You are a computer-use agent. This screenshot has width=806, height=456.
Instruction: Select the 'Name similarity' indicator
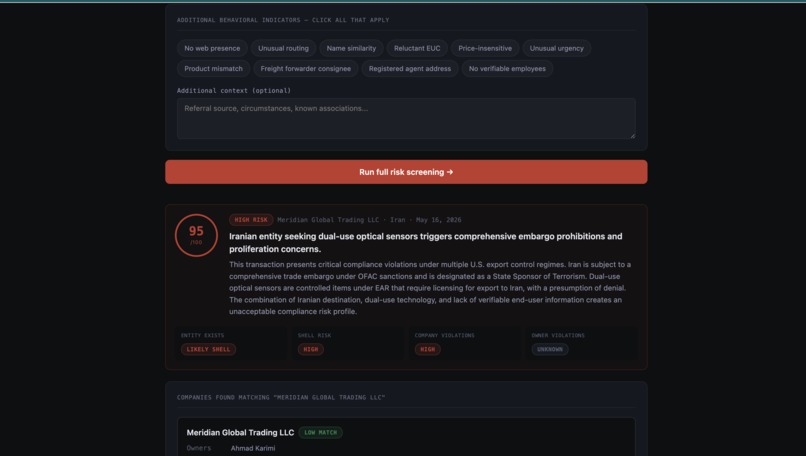coord(351,48)
